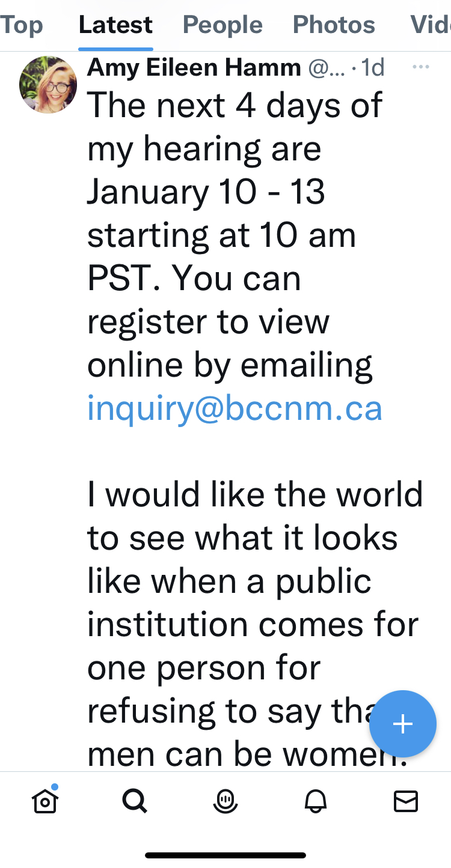
Task: Open tweet via hearing dates paragraph
Action: pyautogui.click(x=235, y=234)
